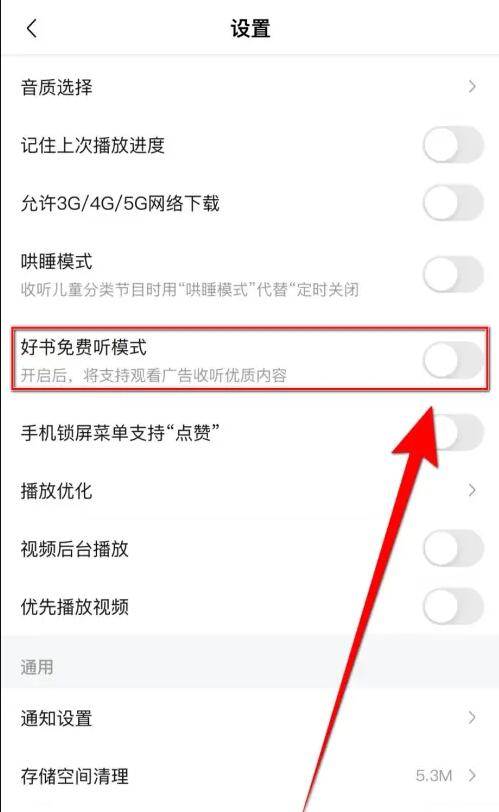Screen dimensions: 499x812
Task: Tap the back arrow icon
Action: [x=32, y=28]
